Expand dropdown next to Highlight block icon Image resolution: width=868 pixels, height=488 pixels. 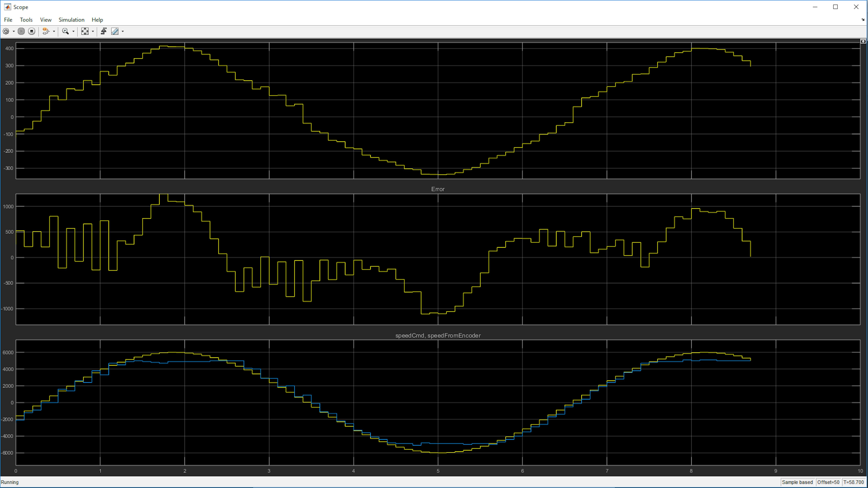pyautogui.click(x=54, y=31)
